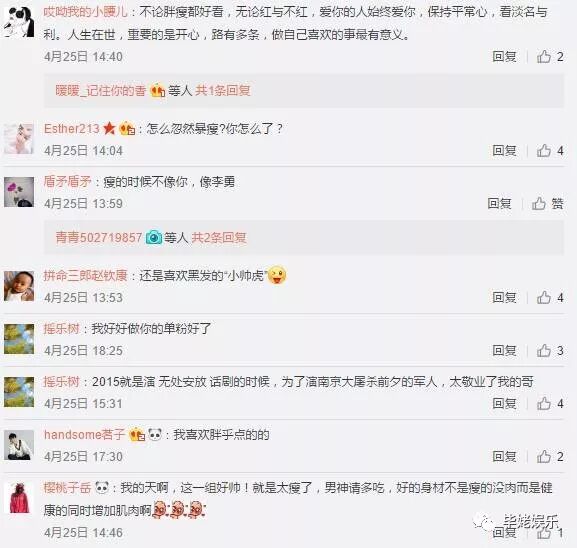This screenshot has height=548, width=577.
Task: Open the baby avatar of 拼命三郎赵钦康
Action: click(19, 286)
